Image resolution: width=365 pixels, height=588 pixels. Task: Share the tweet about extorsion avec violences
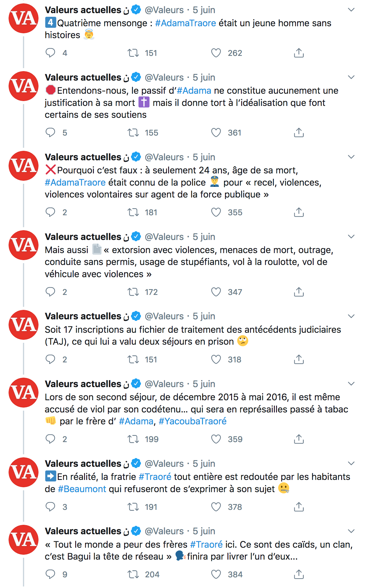(299, 292)
